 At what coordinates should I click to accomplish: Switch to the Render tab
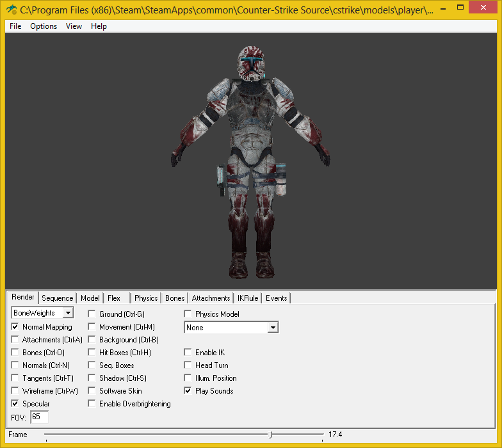(x=23, y=297)
